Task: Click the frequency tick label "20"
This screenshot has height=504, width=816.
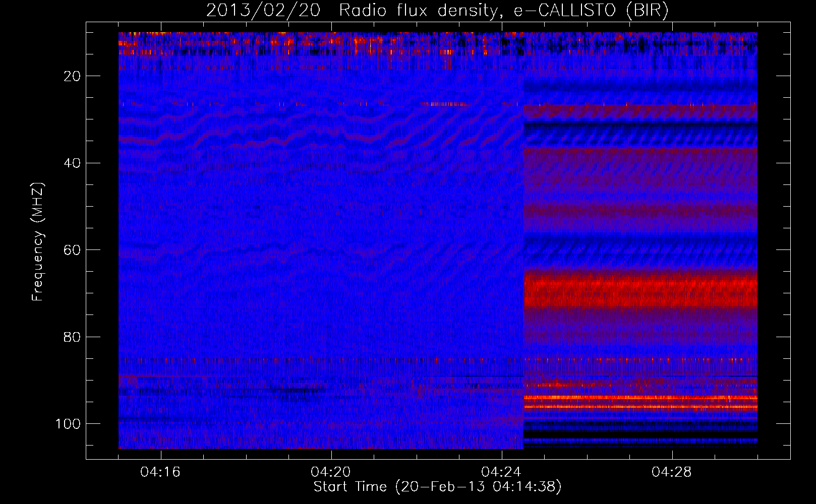Action: tap(73, 76)
